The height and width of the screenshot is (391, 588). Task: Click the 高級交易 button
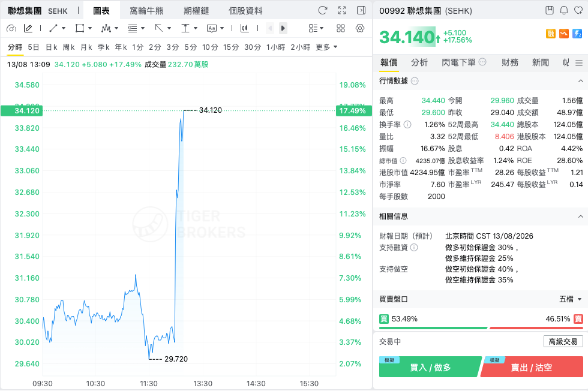pos(563,341)
